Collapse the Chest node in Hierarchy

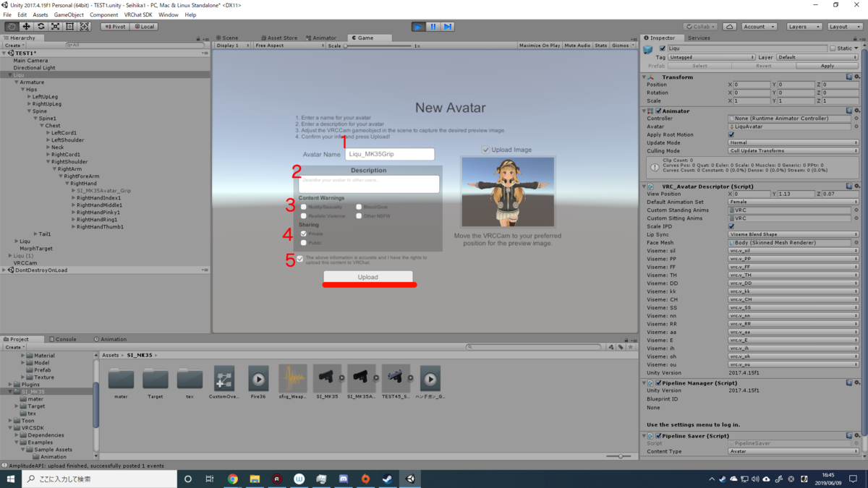42,126
